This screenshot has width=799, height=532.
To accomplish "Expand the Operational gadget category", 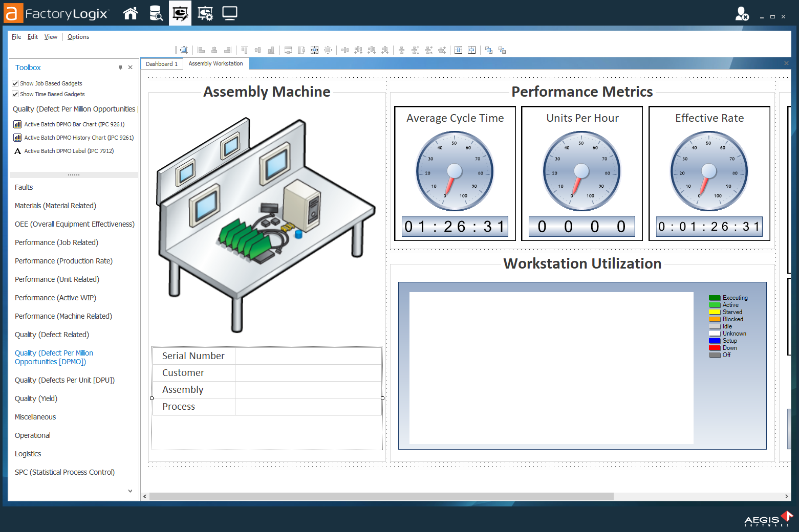I will tap(32, 435).
